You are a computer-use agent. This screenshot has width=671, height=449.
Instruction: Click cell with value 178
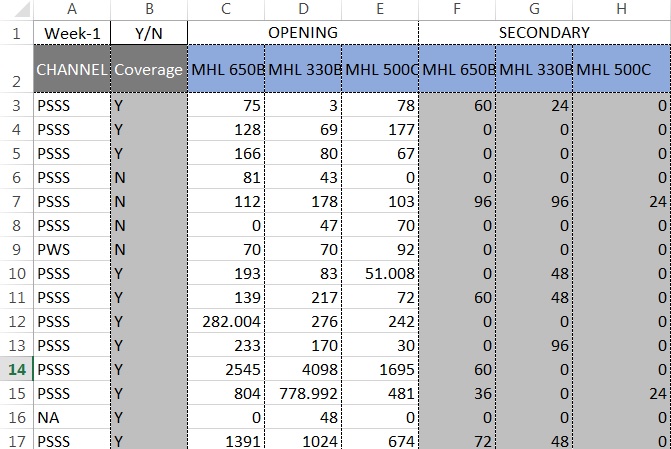(303, 201)
